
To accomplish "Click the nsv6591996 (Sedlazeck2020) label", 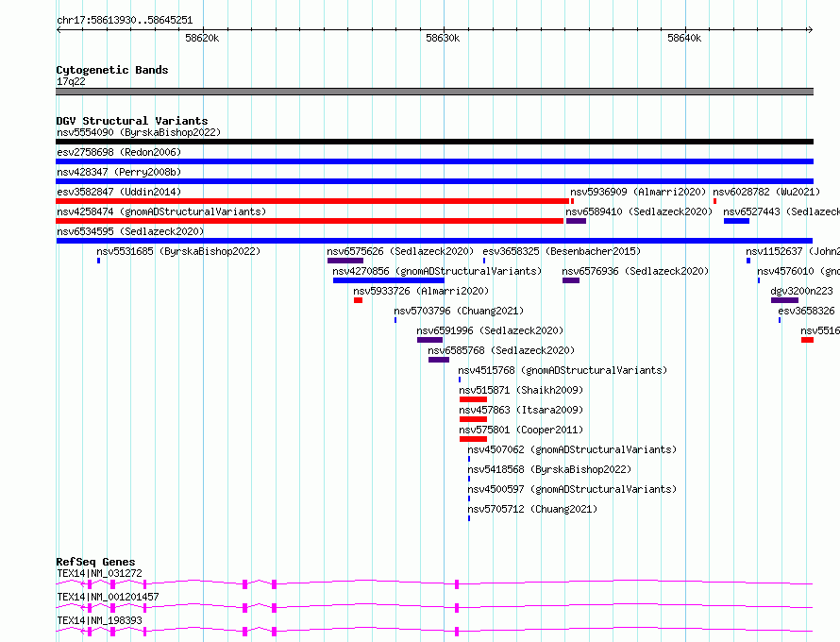I will (x=490, y=330).
